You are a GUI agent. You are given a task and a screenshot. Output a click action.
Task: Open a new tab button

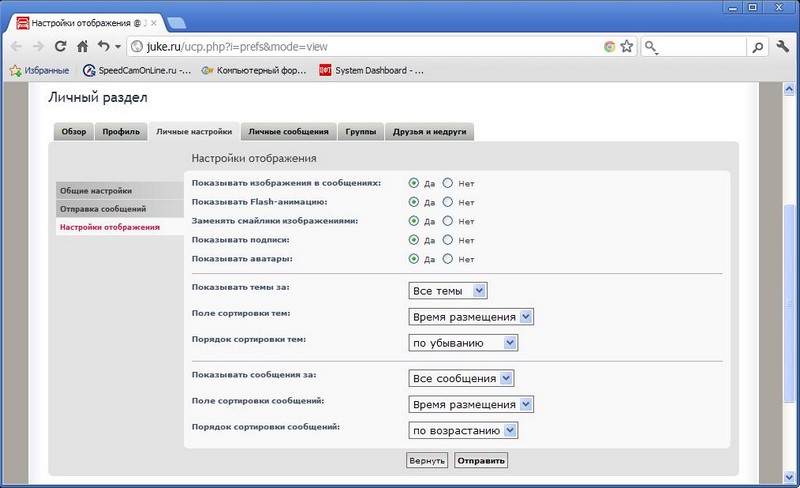coord(176,23)
